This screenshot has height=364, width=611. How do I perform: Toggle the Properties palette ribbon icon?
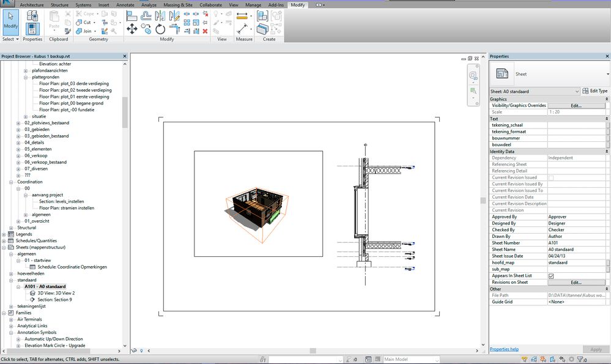32,29
